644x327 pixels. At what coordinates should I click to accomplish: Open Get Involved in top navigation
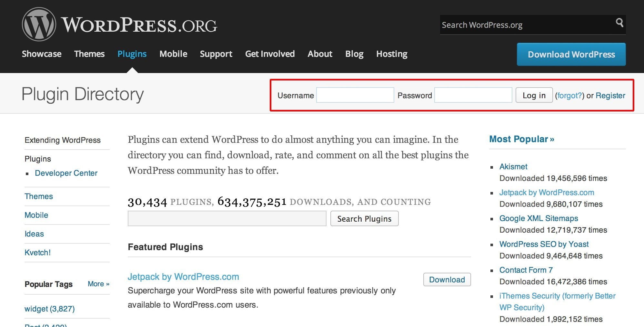click(270, 54)
